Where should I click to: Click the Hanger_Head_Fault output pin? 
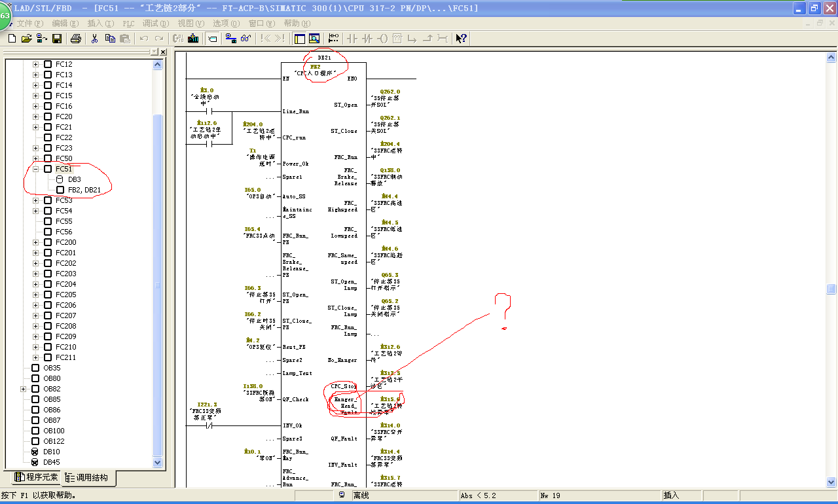[345, 406]
